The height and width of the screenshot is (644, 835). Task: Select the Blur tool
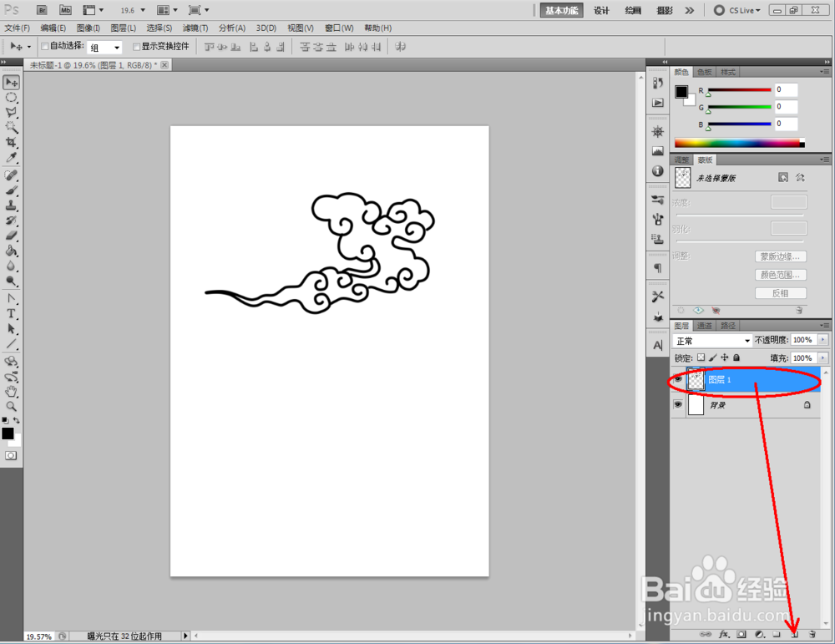coord(11,266)
